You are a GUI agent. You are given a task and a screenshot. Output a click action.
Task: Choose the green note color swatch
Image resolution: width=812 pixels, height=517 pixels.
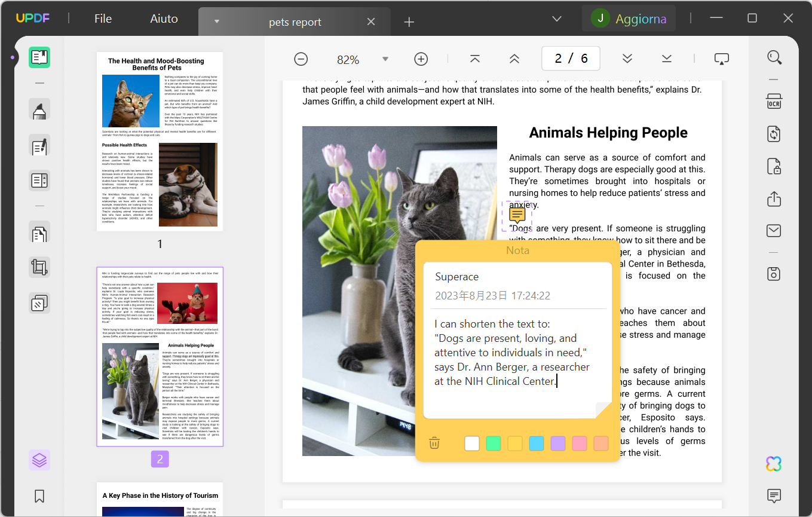pyautogui.click(x=493, y=443)
